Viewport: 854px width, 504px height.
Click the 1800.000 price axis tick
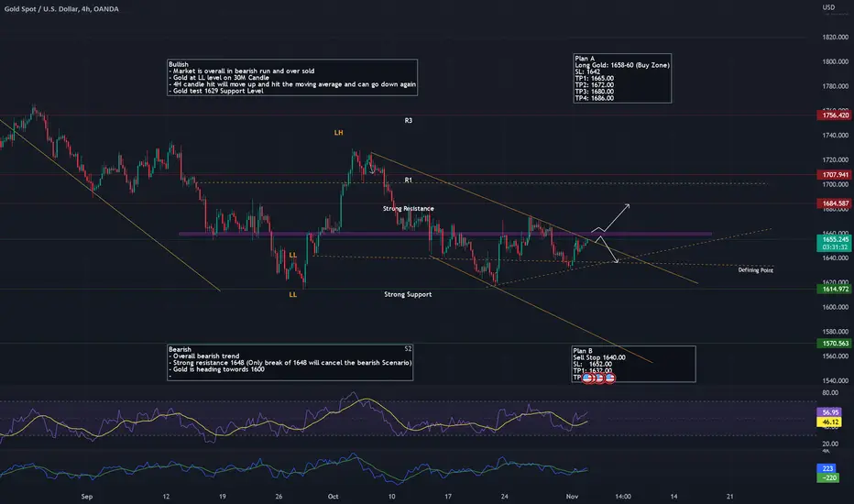point(836,61)
